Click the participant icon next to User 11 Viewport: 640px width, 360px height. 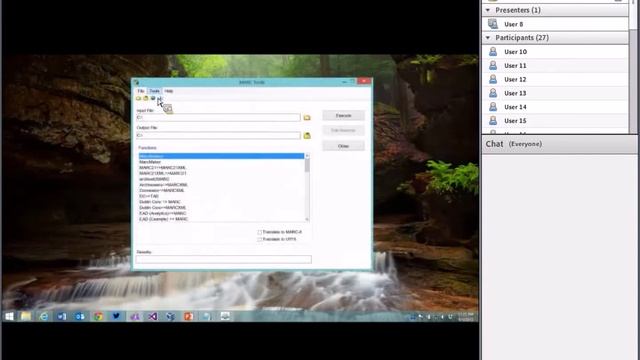pyautogui.click(x=493, y=65)
